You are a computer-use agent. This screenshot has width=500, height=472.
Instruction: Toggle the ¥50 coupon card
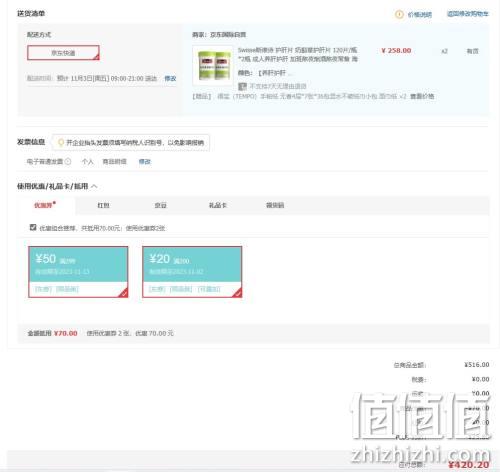point(78,272)
